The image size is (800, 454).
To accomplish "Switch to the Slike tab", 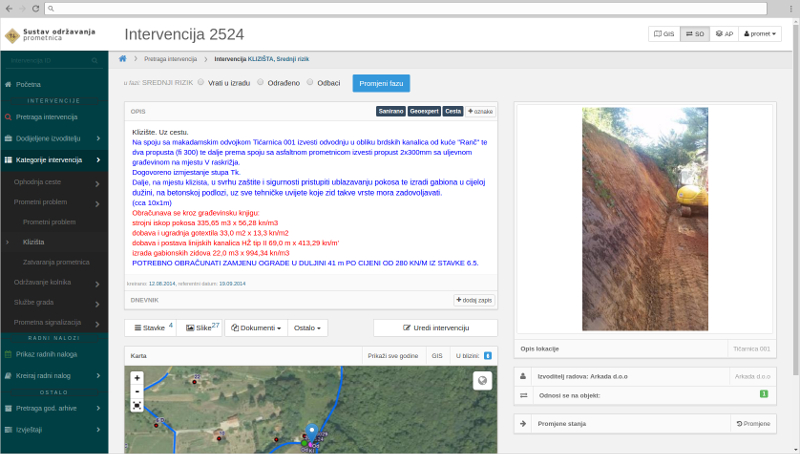I will pos(202,327).
